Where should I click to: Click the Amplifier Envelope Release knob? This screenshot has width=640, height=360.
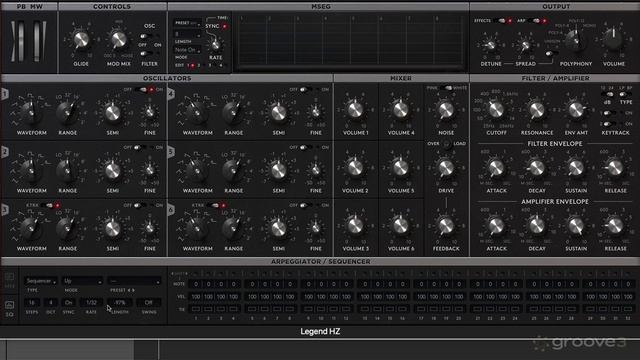click(x=615, y=225)
